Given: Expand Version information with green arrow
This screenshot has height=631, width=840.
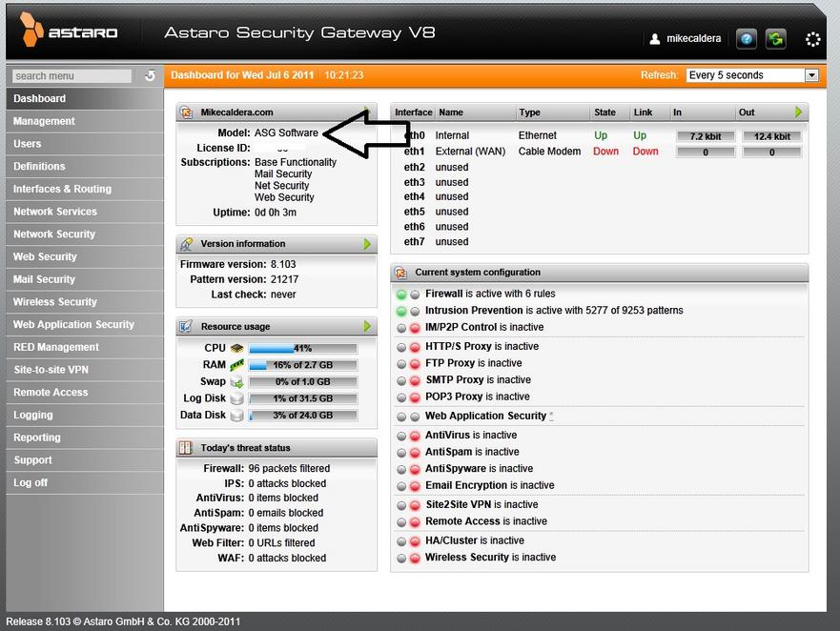Looking at the screenshot, I should (367, 244).
